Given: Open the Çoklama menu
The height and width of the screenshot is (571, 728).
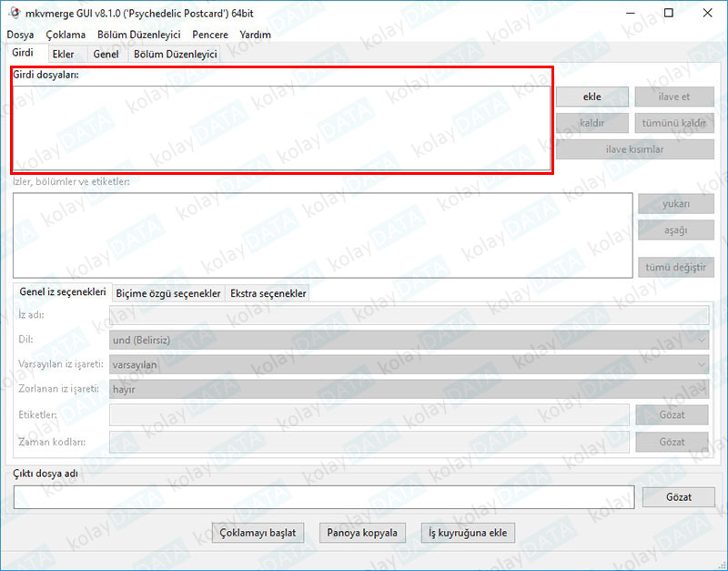Looking at the screenshot, I should coord(66,35).
